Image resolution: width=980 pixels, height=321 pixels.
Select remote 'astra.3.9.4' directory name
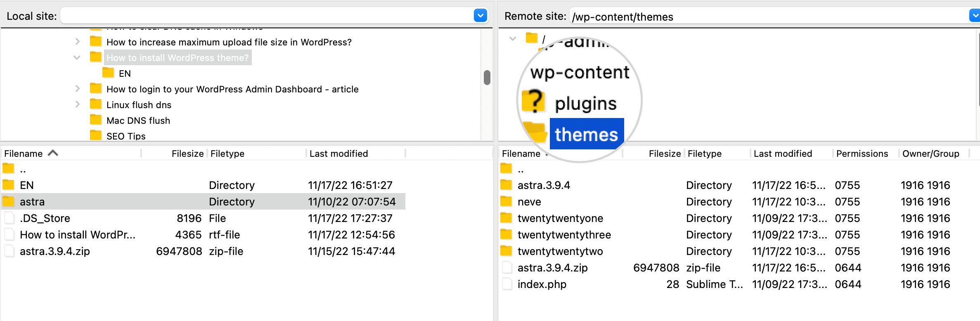(x=544, y=185)
